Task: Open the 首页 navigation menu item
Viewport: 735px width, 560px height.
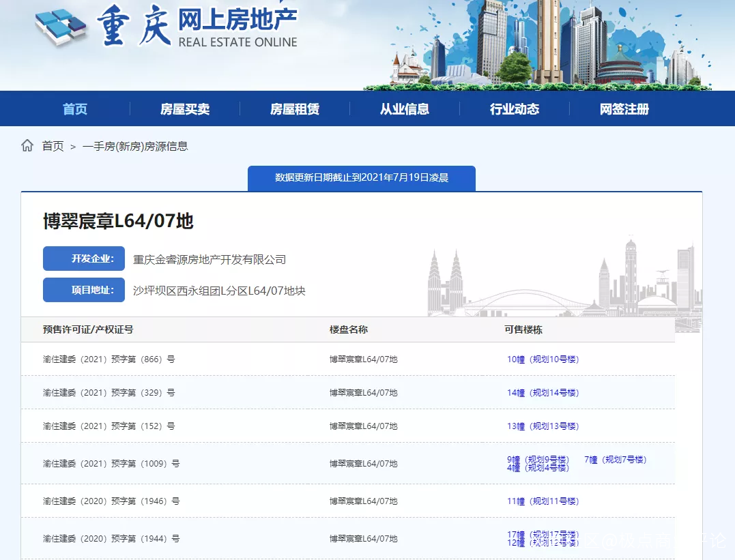Action: [x=75, y=109]
